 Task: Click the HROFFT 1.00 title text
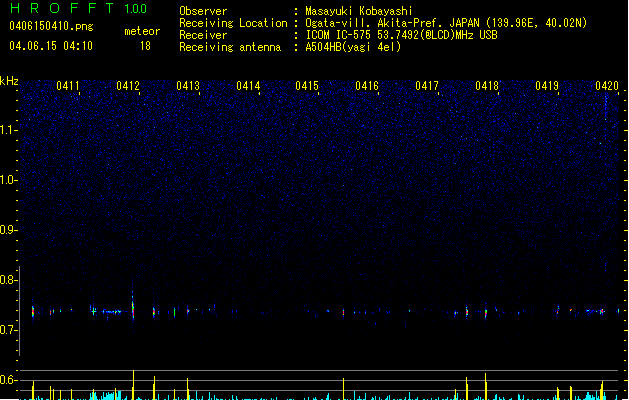tap(78, 8)
